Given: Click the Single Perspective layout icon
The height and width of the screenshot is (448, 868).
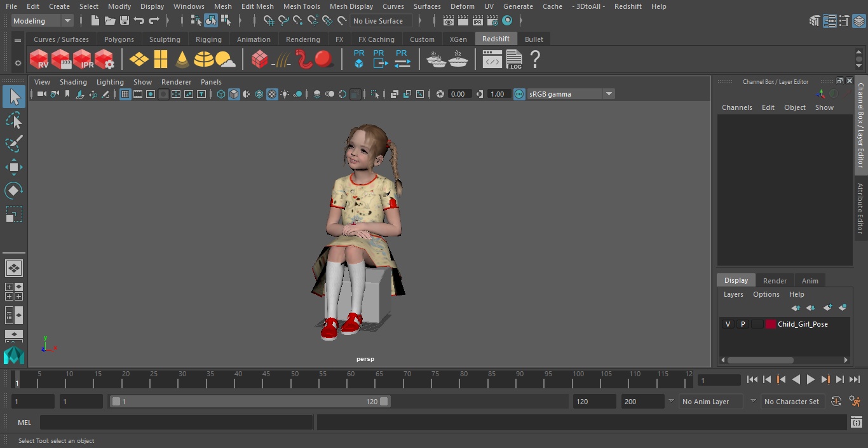Looking at the screenshot, I should (13, 268).
